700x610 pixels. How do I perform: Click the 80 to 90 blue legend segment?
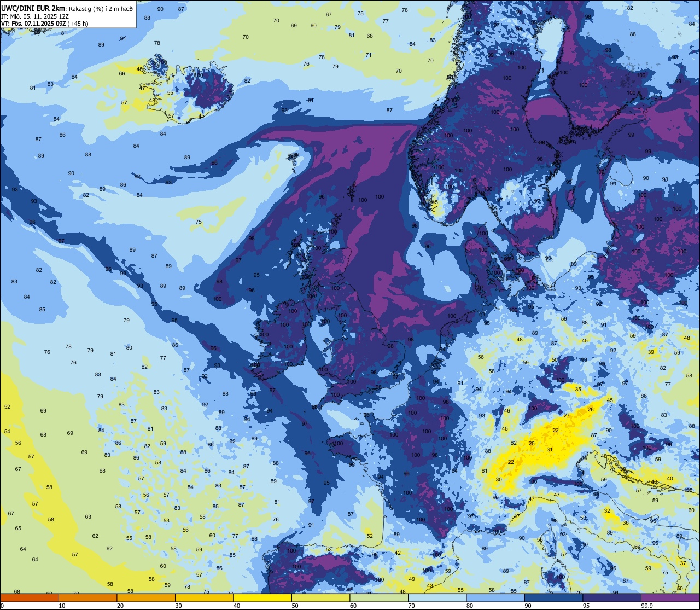coord(495,597)
